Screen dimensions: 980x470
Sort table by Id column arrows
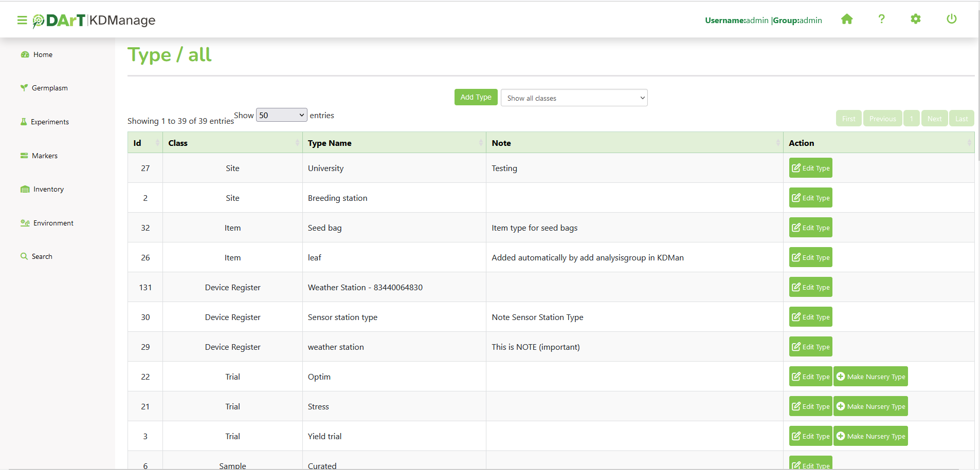157,143
